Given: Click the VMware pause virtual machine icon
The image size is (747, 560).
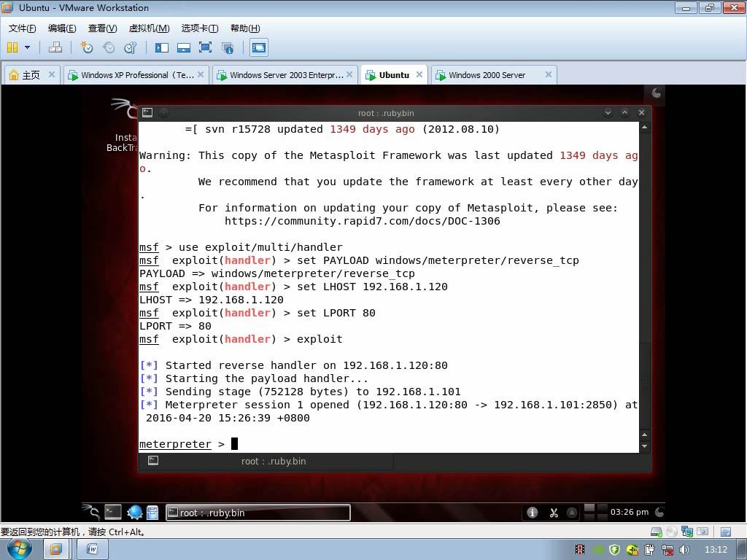Looking at the screenshot, I should click(x=12, y=47).
